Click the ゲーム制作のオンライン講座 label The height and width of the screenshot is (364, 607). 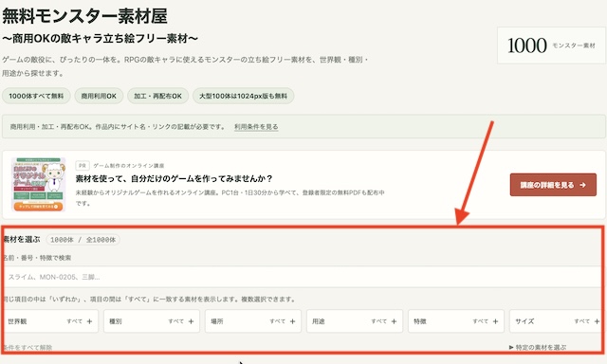[x=129, y=166]
